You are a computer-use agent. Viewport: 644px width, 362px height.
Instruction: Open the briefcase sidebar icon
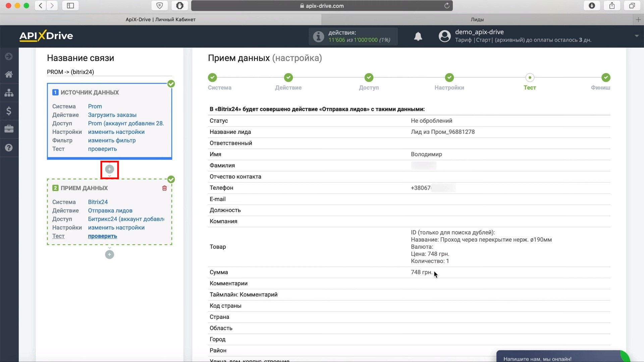(x=9, y=129)
